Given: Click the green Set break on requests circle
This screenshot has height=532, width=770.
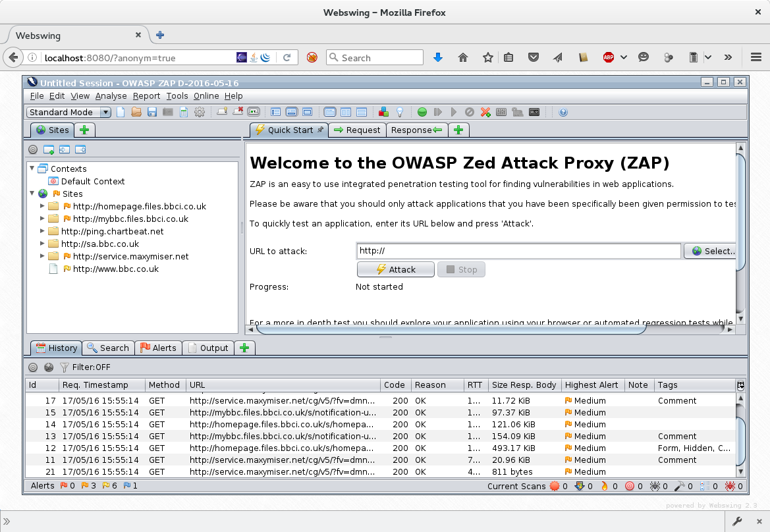Looking at the screenshot, I should point(422,113).
